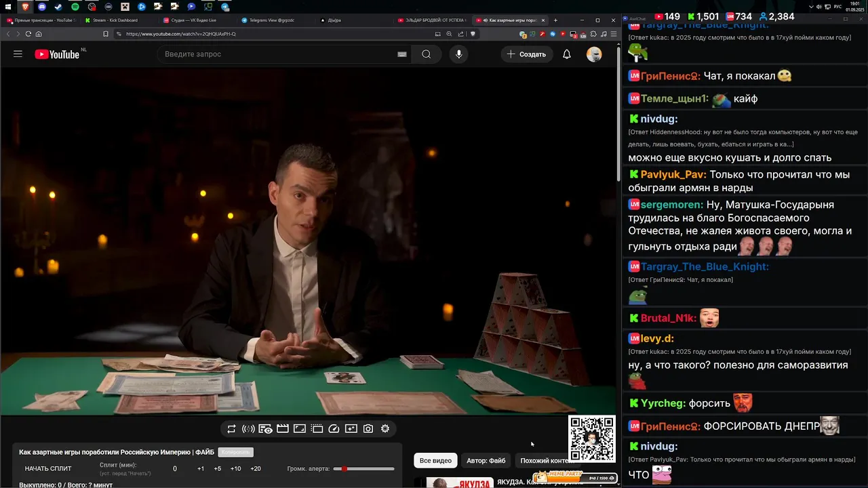This screenshot has width=868, height=488.
Task: Select the Автор: Файб filter chip
Action: [x=486, y=461]
